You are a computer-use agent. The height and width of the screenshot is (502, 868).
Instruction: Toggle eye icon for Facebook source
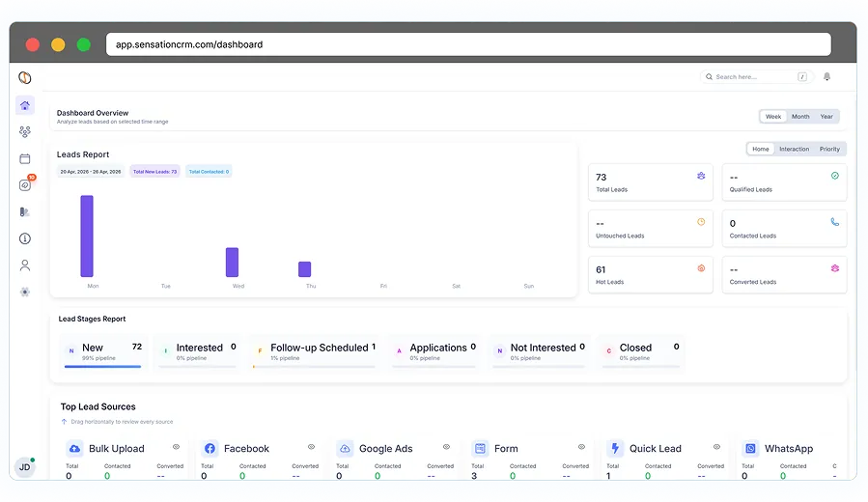(311, 447)
